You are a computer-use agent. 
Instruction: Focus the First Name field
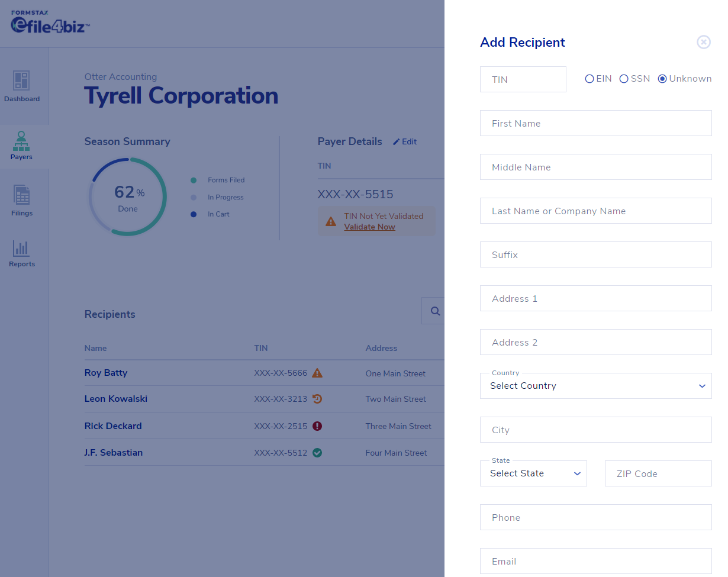click(596, 123)
